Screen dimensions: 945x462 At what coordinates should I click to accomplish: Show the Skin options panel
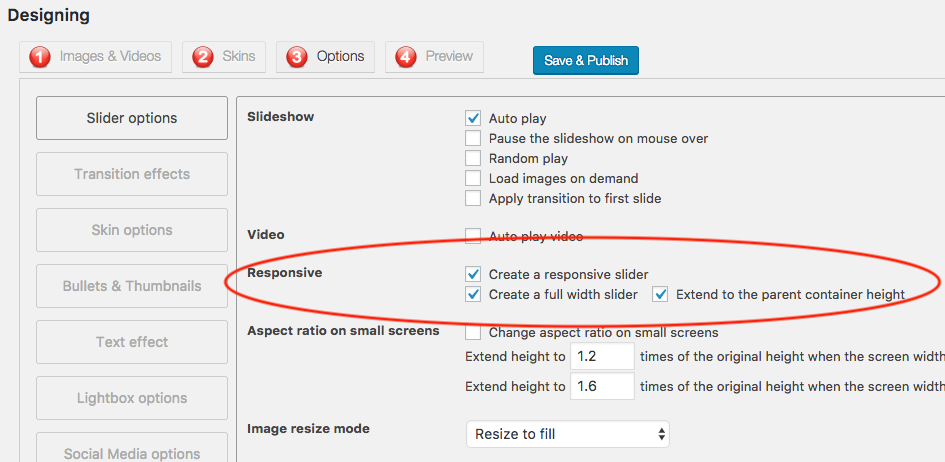coord(132,230)
